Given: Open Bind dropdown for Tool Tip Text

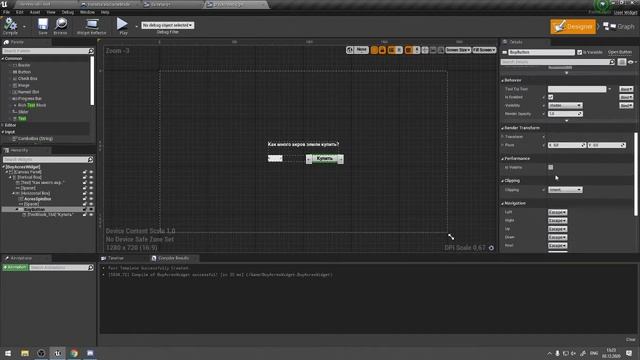Looking at the screenshot, I should [x=626, y=89].
